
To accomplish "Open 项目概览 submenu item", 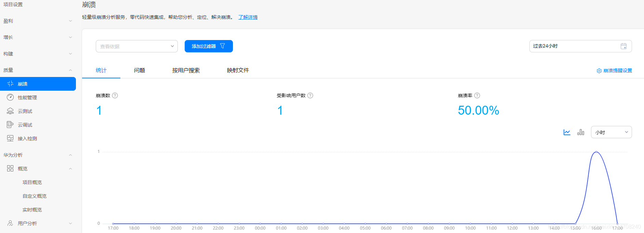I will pyautogui.click(x=32, y=182).
